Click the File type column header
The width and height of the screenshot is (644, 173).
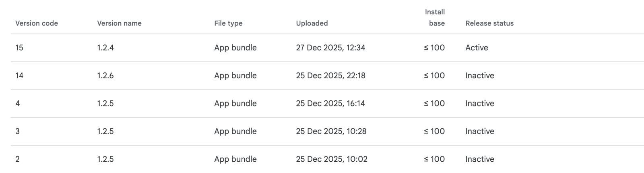tap(228, 23)
